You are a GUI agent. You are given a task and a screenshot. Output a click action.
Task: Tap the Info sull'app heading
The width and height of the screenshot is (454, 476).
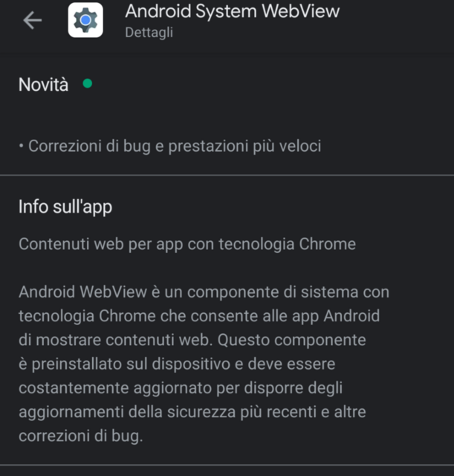65,207
